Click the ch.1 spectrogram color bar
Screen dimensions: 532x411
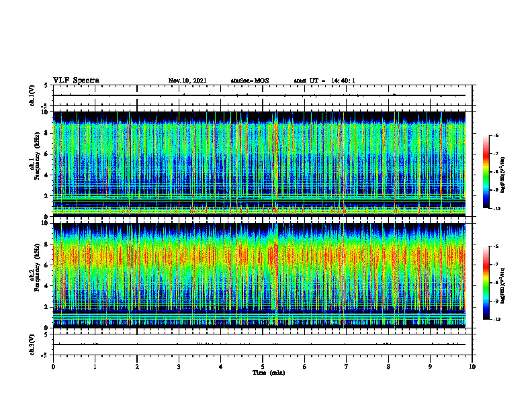[486, 172]
